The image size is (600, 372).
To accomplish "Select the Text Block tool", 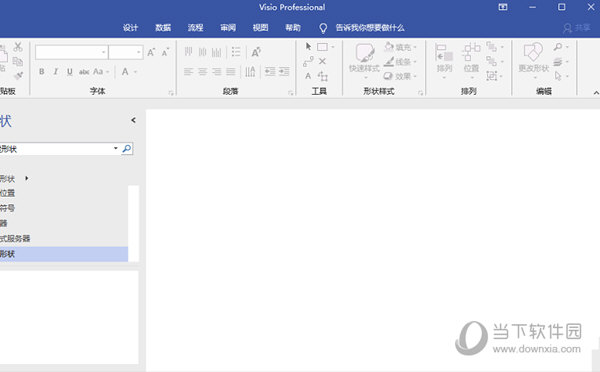I will point(323,76).
